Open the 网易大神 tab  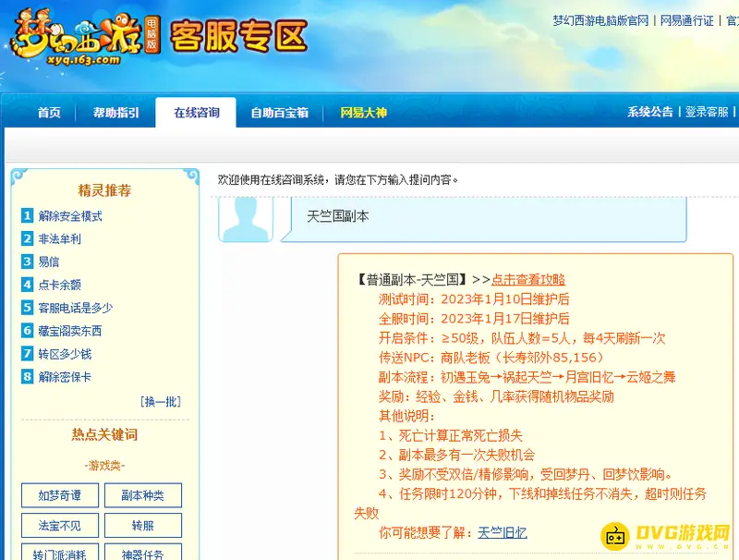click(363, 113)
